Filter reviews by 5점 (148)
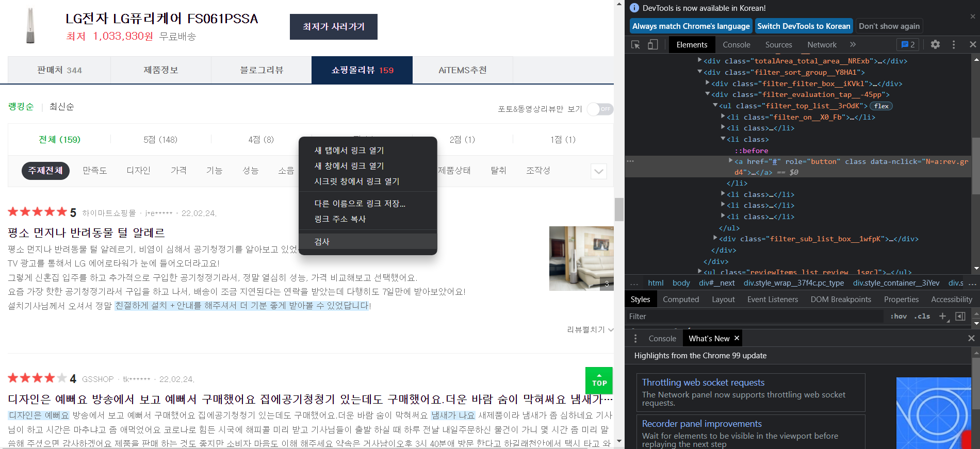 pyautogui.click(x=160, y=140)
